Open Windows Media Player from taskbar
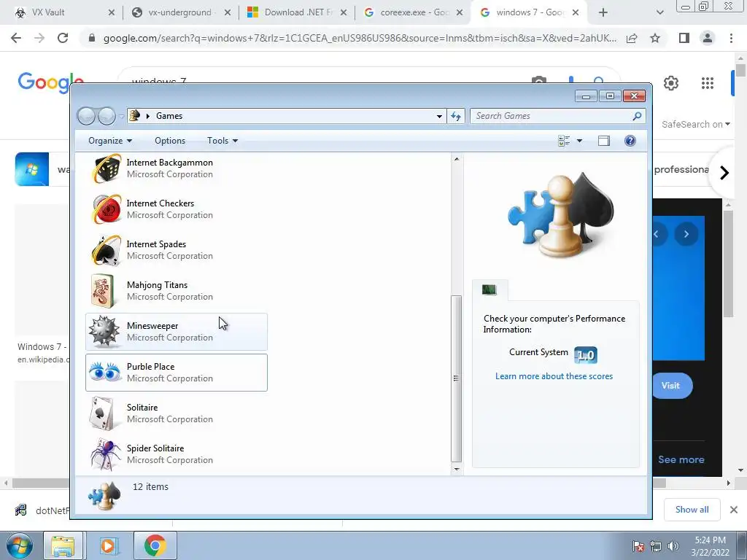Viewport: 747px width, 560px height. pyautogui.click(x=108, y=545)
